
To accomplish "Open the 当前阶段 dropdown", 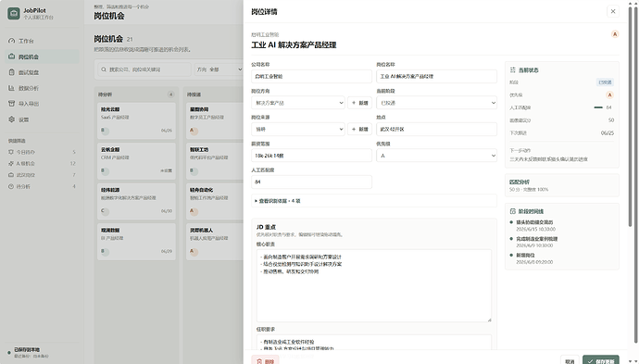I will click(436, 103).
